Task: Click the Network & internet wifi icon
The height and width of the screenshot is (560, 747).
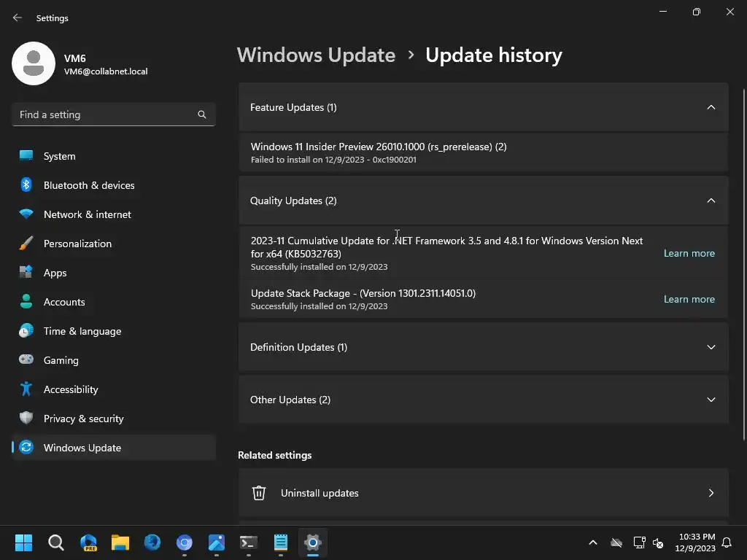Action: tap(26, 214)
